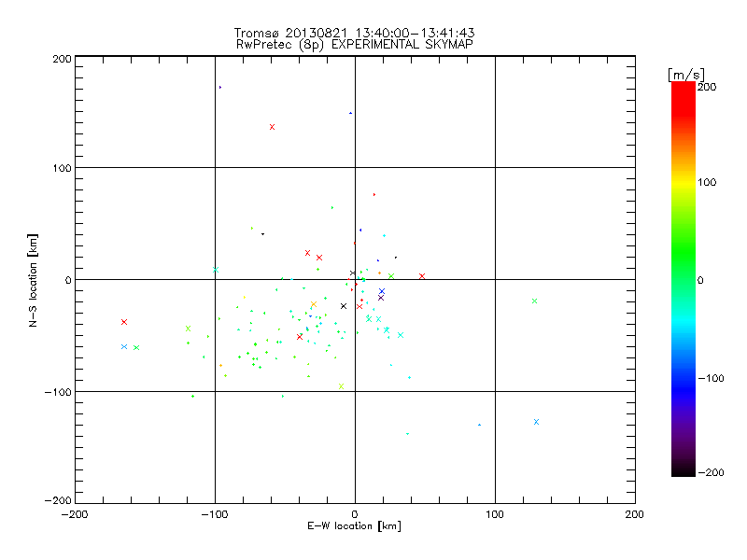Click the red X east of center on the zero line
The width and height of the screenshot is (747, 560).
pos(422,276)
